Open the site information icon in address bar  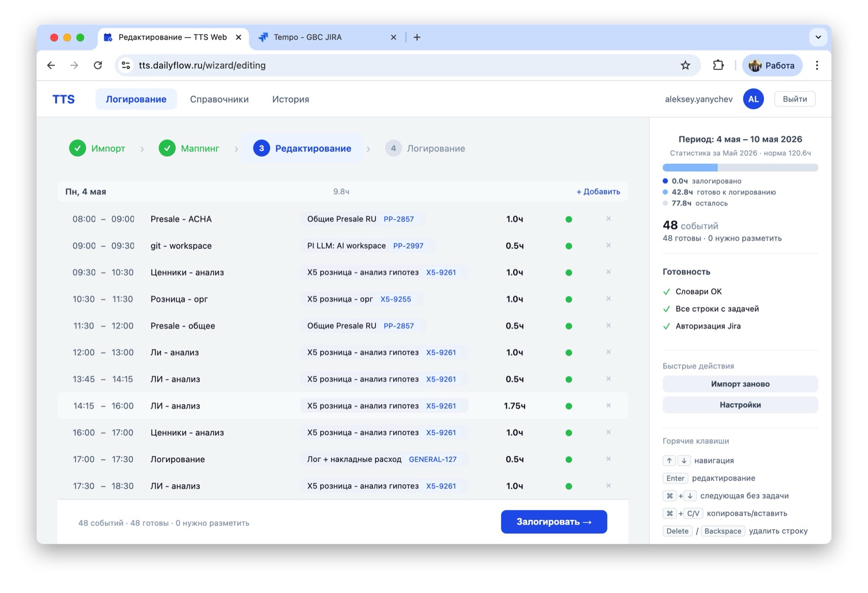point(126,65)
